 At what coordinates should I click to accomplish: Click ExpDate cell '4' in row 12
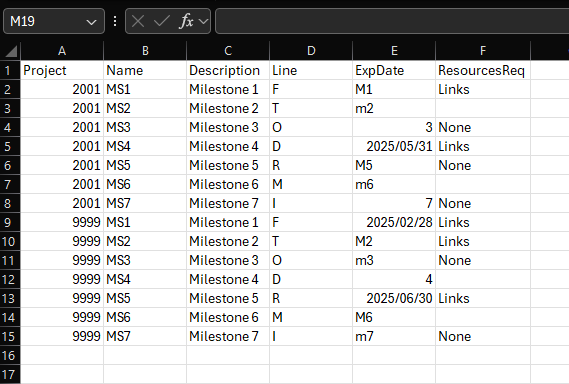(x=394, y=279)
